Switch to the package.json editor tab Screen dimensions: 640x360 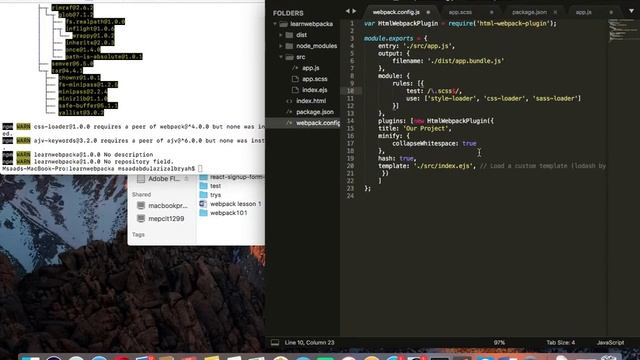[529, 12]
